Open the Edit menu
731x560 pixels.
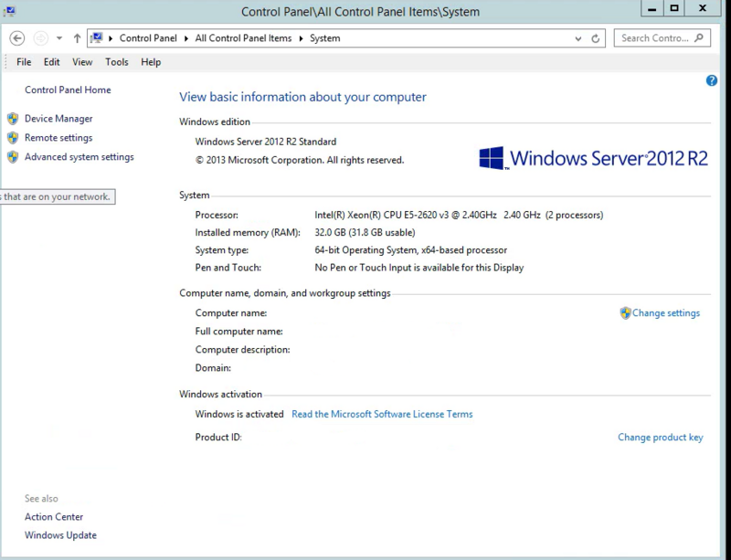(x=52, y=62)
